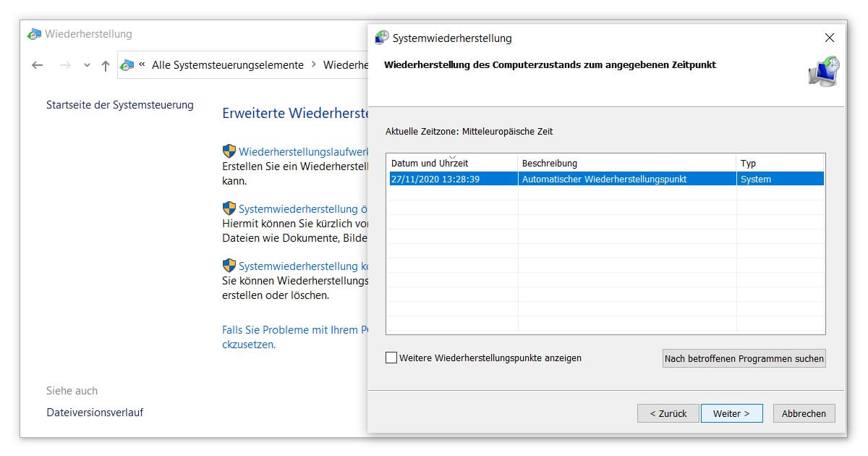
Task: Click Nach betroffenen Programmen suchen
Action: point(743,358)
